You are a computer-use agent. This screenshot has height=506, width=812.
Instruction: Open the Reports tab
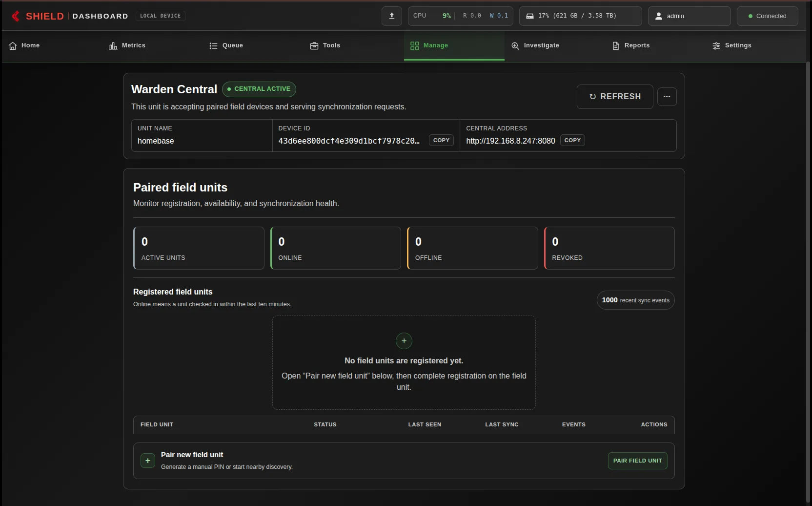pos(655,46)
